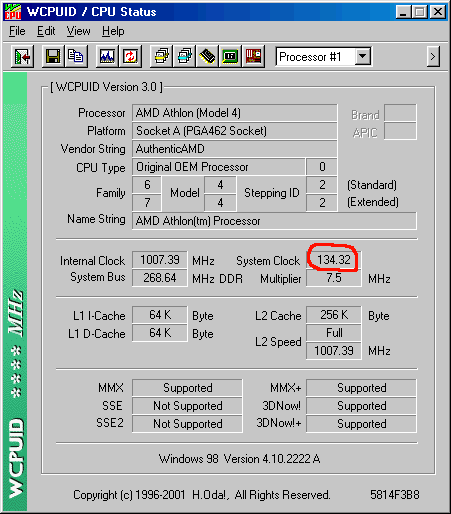451x514 pixels.
Task: Click the copy documents toolbar icon
Action: click(x=76, y=56)
